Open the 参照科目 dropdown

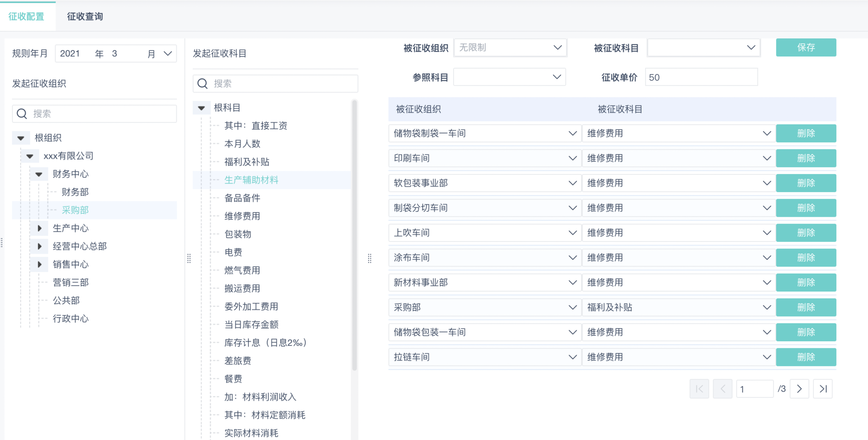tap(509, 77)
